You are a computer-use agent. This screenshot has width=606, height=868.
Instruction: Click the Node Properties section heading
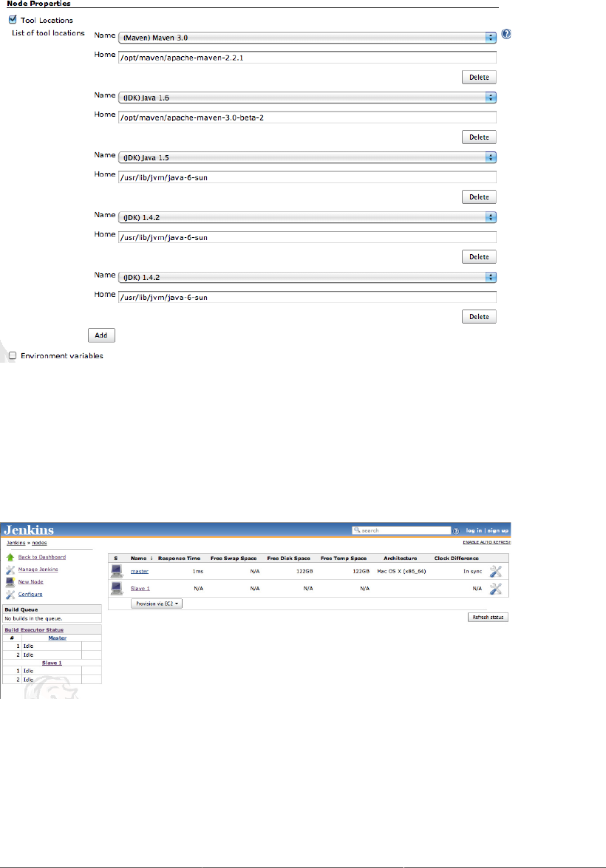click(x=38, y=3)
